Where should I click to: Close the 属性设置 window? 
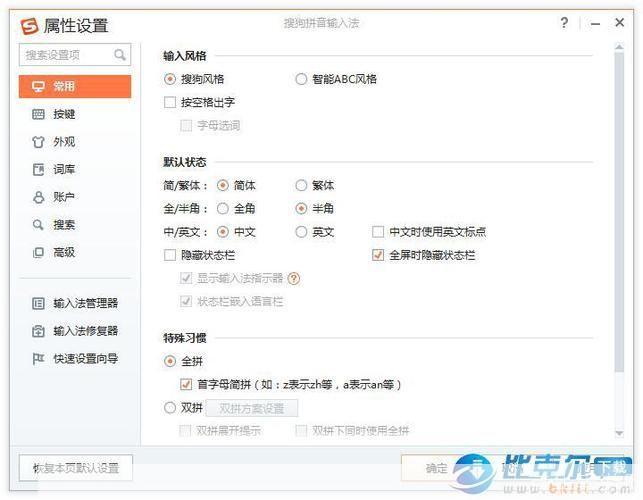620,23
